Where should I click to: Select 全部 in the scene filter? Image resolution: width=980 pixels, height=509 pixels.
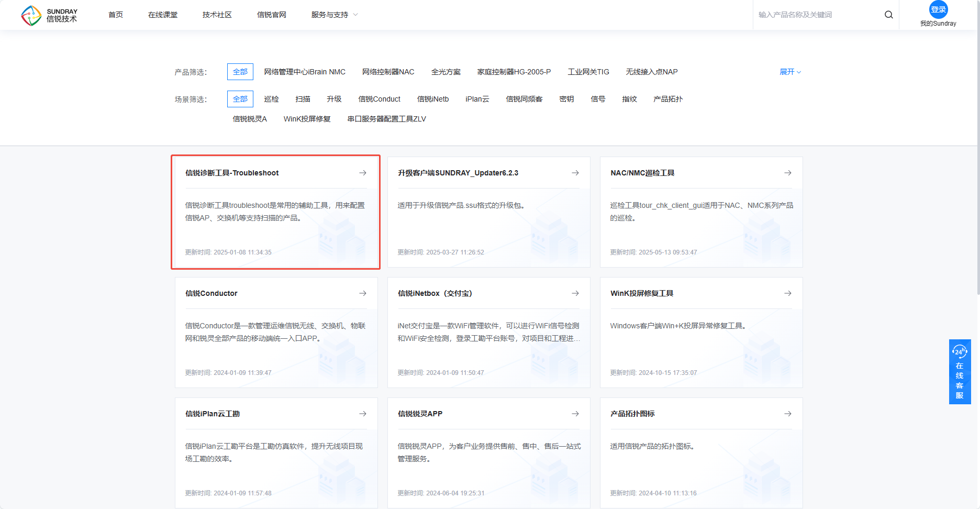click(x=240, y=99)
